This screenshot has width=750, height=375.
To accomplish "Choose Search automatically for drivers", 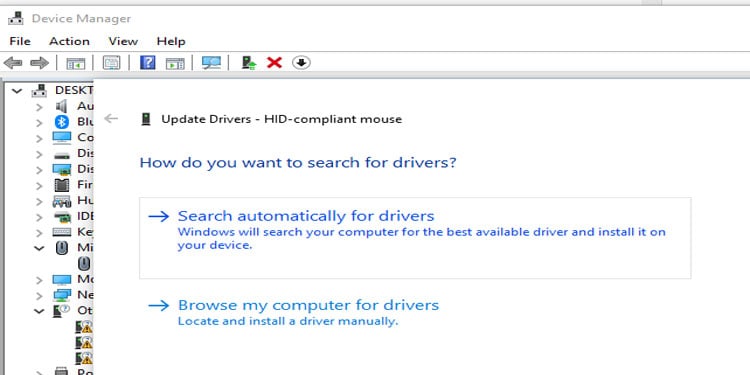I will (x=415, y=238).
